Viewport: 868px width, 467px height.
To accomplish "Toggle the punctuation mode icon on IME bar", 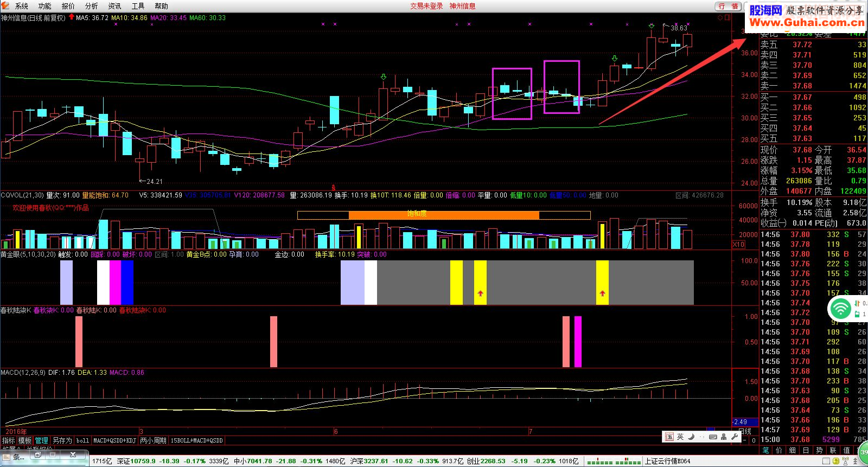I will pyautogui.click(x=702, y=437).
